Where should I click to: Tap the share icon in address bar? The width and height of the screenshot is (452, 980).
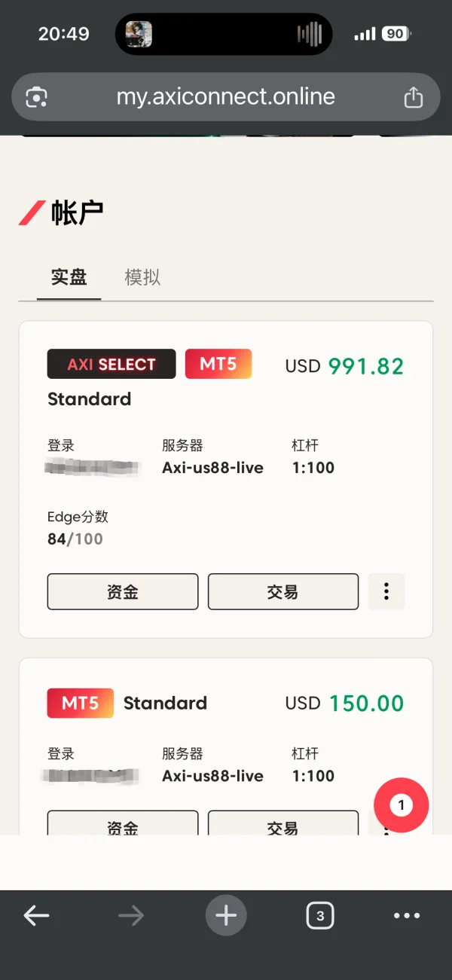click(x=413, y=97)
